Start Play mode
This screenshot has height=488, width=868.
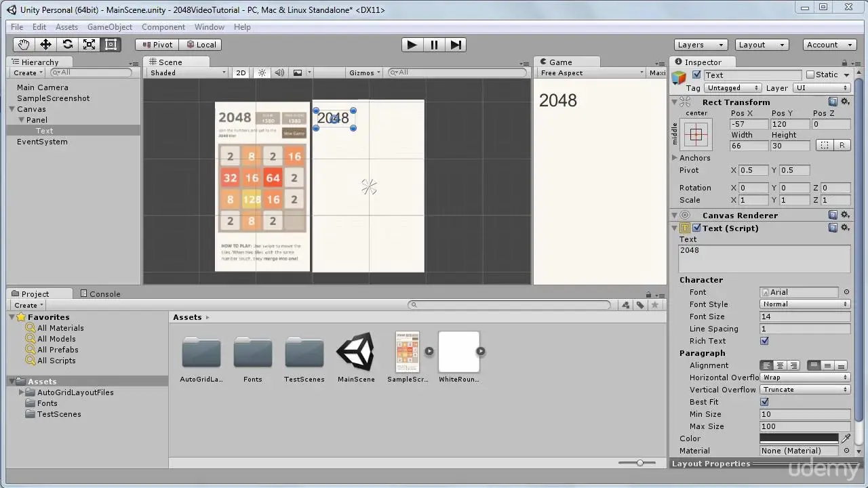412,45
